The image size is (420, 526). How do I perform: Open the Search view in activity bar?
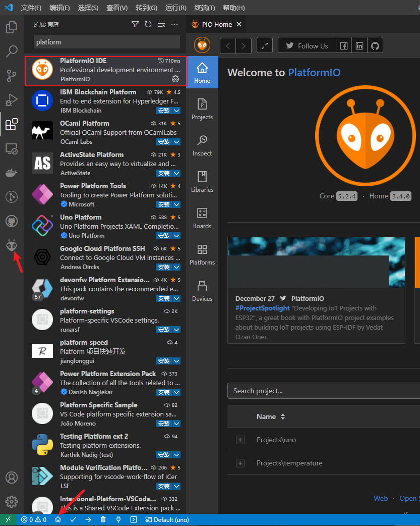12,51
